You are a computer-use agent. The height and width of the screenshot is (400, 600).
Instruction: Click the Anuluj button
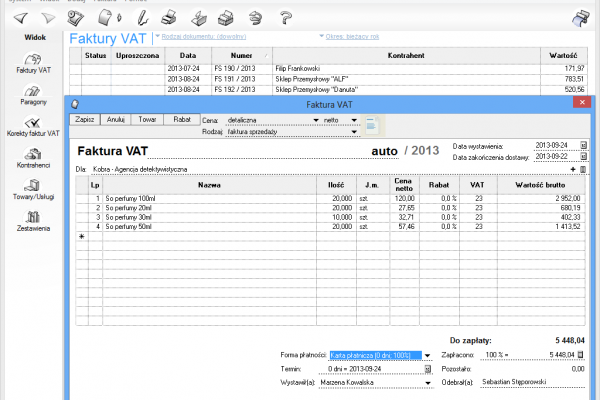(114, 118)
